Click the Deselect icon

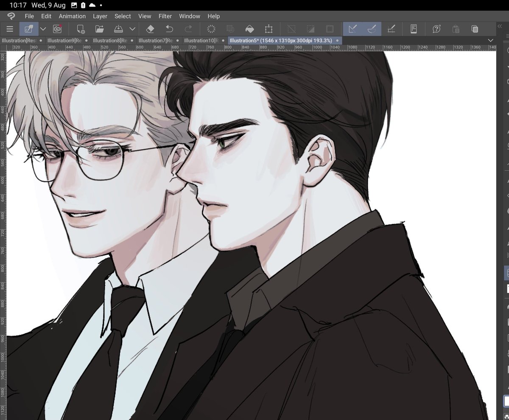[x=291, y=29]
